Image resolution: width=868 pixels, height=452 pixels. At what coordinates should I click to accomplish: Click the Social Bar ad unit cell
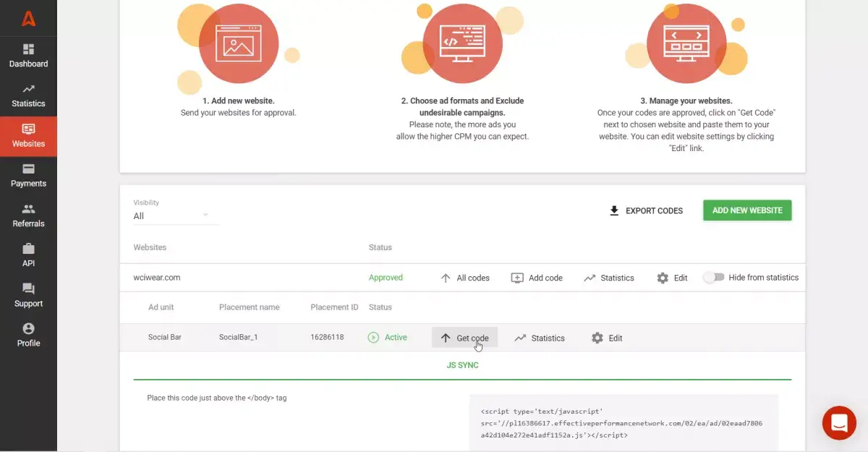point(165,337)
